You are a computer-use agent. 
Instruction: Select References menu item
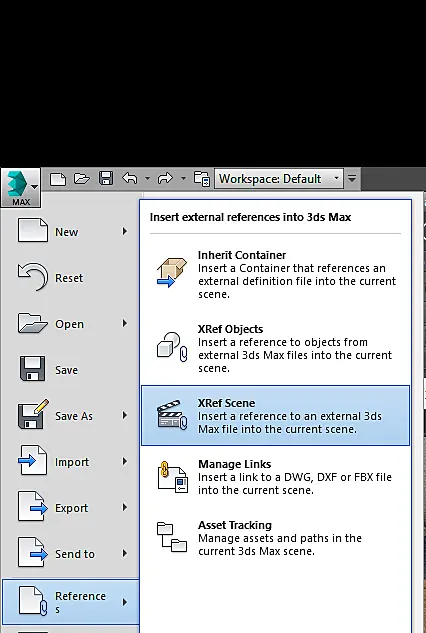coord(71,602)
